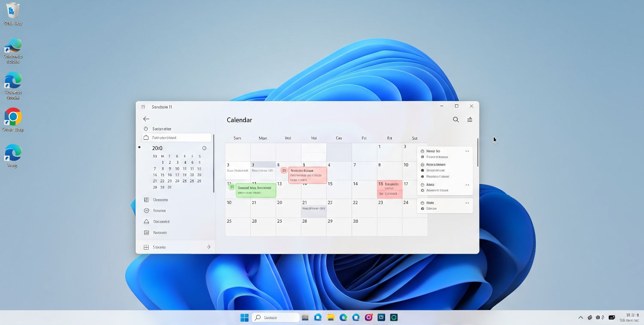The height and width of the screenshot is (325, 644).
Task: Open the "..." menu of the alarms group
Action: (x=467, y=185)
